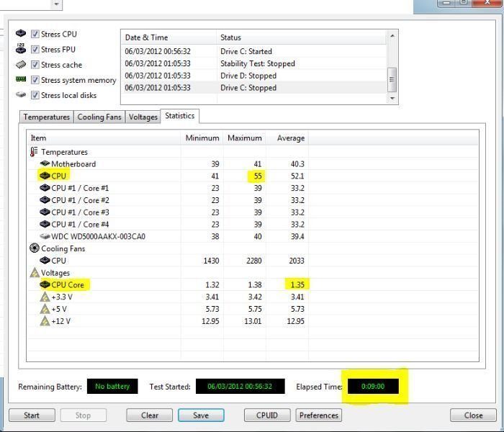Switch to the Temperatures tab

pos(47,117)
